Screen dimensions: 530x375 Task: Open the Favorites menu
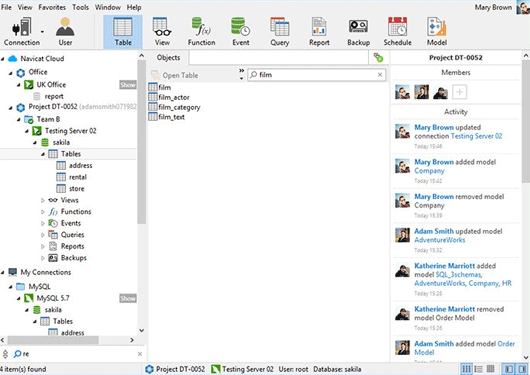[x=52, y=7]
